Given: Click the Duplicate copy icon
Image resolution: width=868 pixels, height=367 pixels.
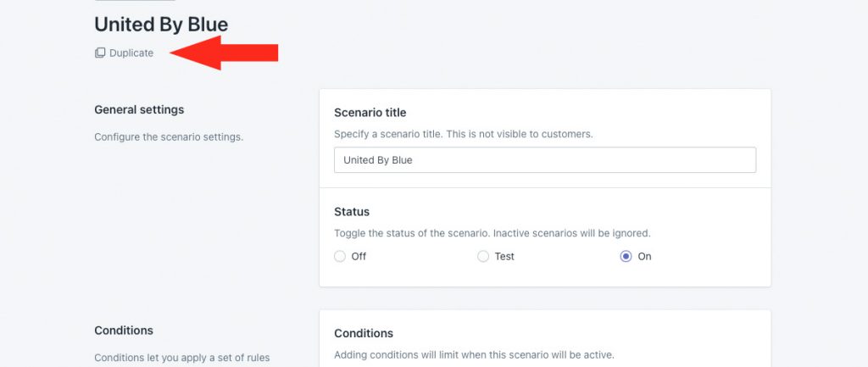Looking at the screenshot, I should [x=100, y=53].
